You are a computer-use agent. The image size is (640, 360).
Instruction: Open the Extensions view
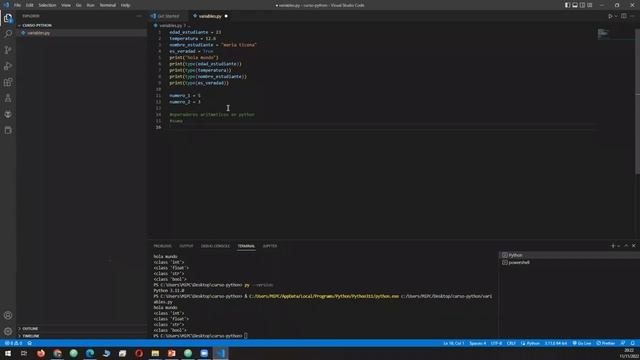[x=8, y=82]
